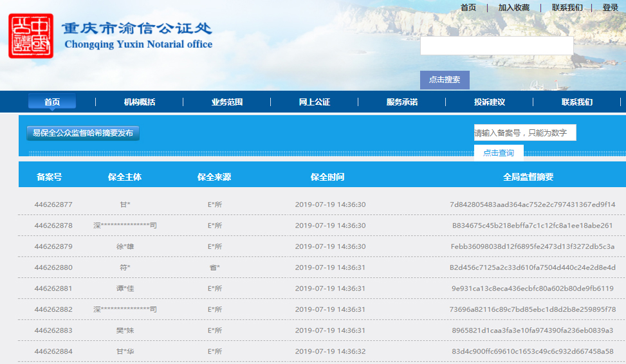Select record number 446262879
Image resolution: width=626 pixels, height=364 pixels.
pyautogui.click(x=53, y=246)
